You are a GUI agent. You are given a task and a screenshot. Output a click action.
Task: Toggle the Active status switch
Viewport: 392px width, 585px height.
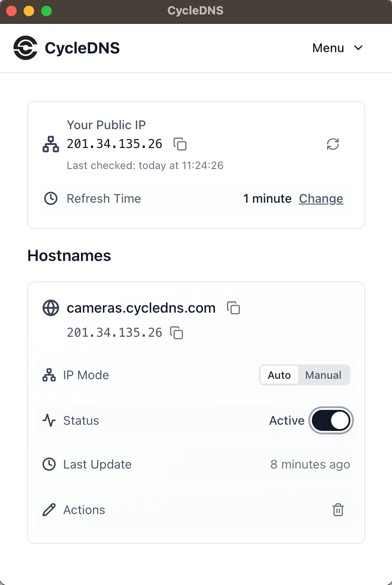[331, 421]
